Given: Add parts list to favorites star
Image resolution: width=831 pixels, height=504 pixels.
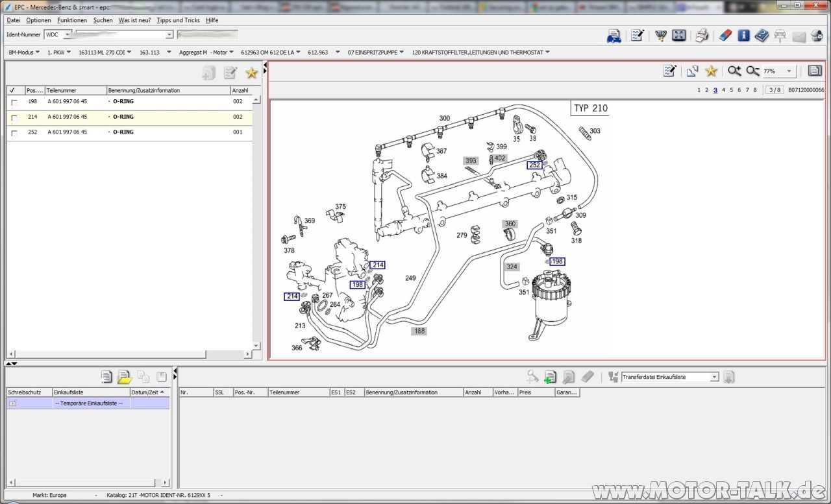Looking at the screenshot, I should 251,73.
